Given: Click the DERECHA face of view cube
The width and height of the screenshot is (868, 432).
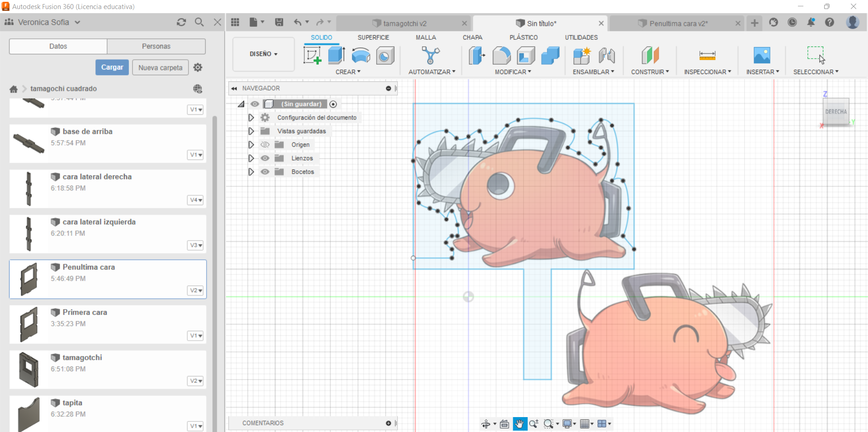Looking at the screenshot, I should click(836, 112).
